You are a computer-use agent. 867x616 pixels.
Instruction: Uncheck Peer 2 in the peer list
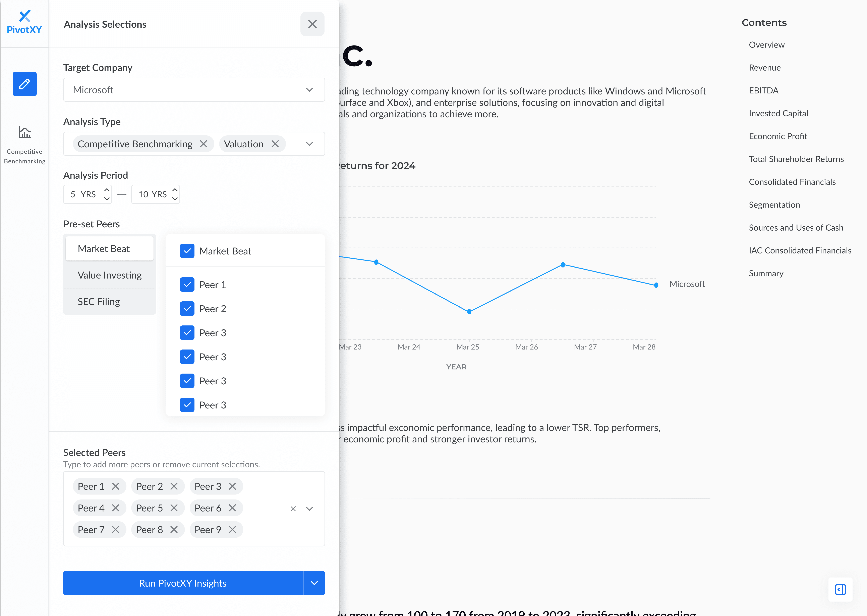coord(187,308)
